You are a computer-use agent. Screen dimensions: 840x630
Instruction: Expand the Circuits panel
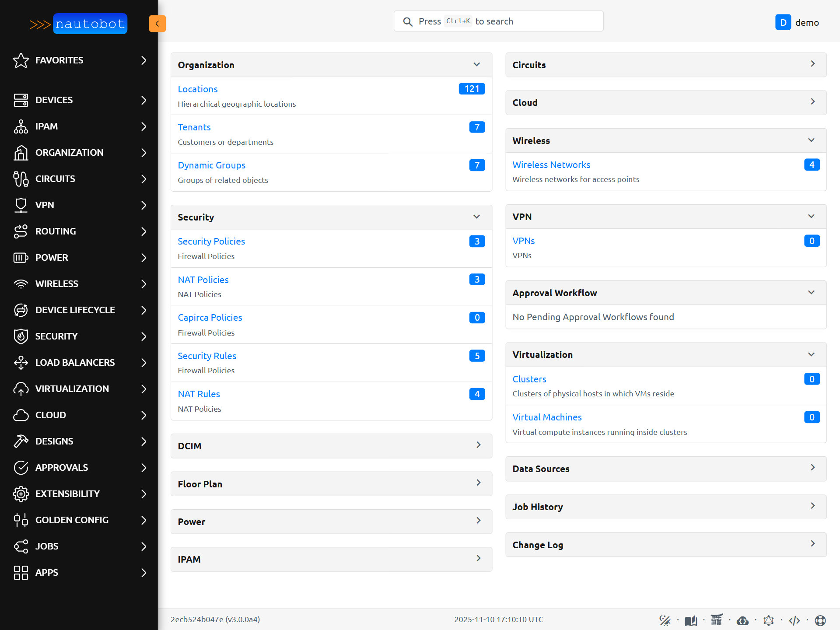click(x=812, y=64)
